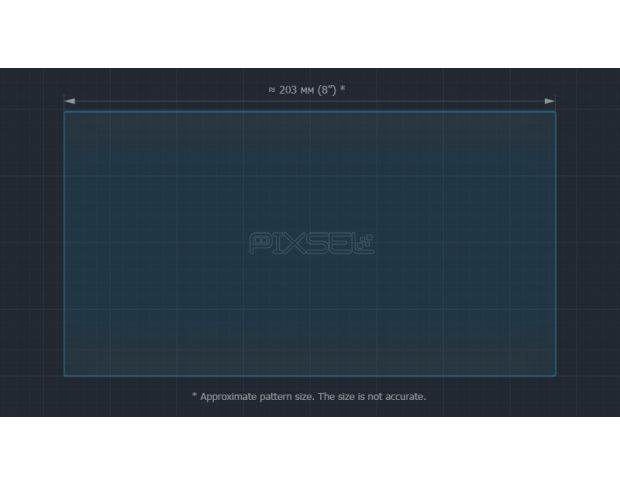Click the approximate pattern size footnote

pos(309,396)
